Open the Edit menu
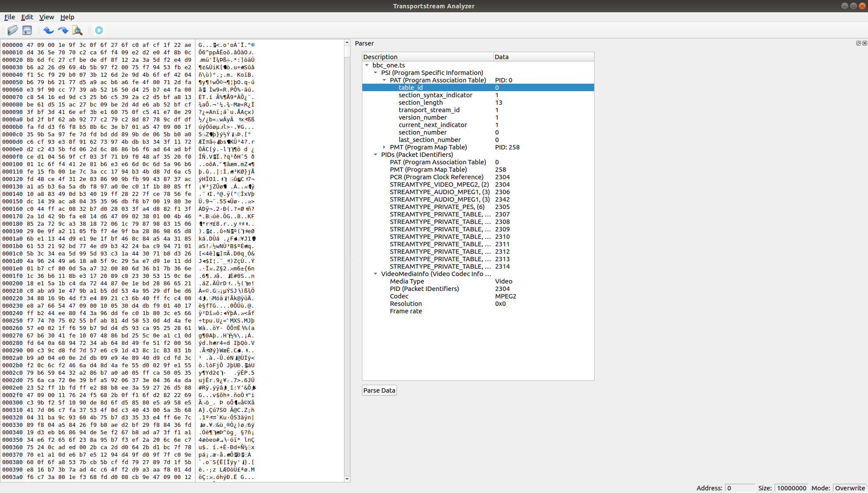Image resolution: width=868 pixels, height=493 pixels. point(27,17)
